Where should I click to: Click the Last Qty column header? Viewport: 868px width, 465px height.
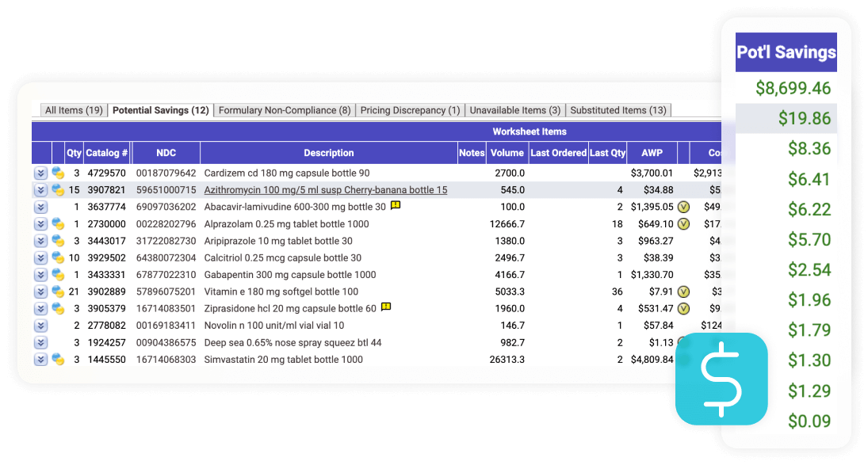click(x=607, y=153)
